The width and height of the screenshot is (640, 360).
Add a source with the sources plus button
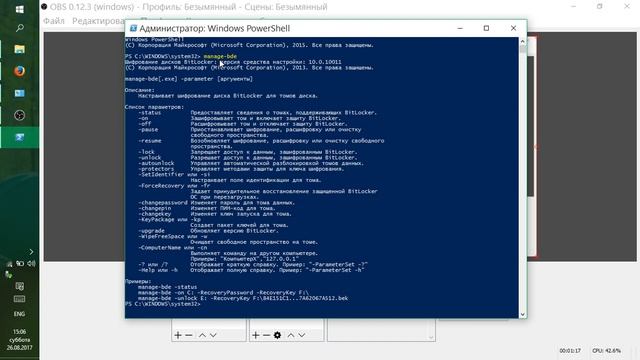[x=256, y=335]
